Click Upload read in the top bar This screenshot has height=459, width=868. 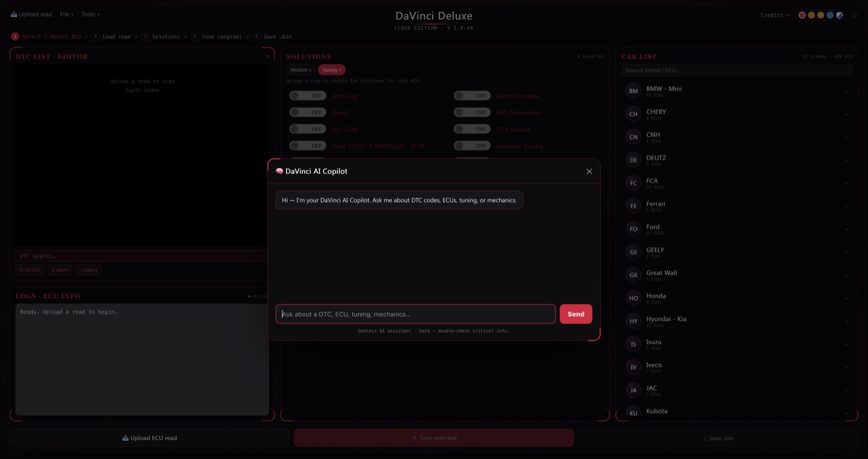31,14
